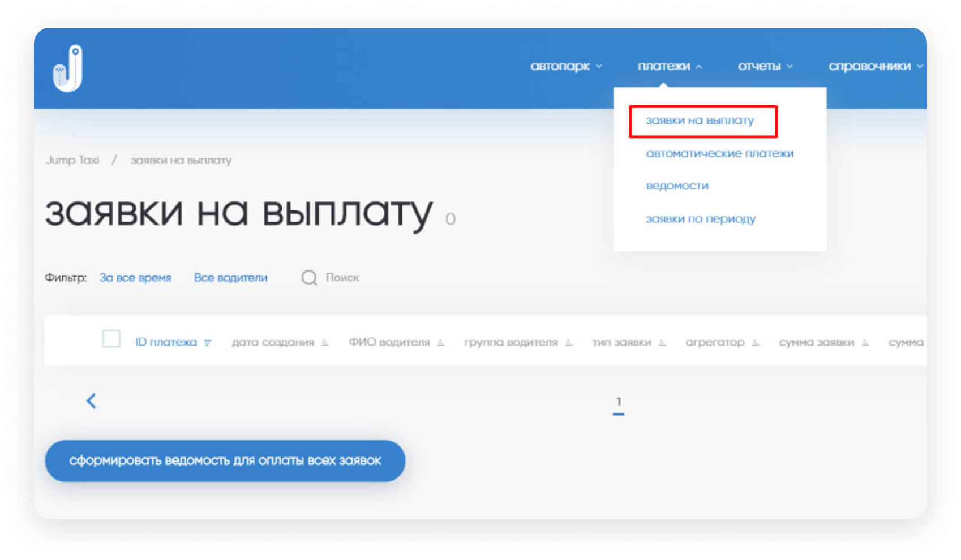This screenshot has width=961, height=560.
Task: Open the отчеты dropdown menu
Action: [765, 66]
